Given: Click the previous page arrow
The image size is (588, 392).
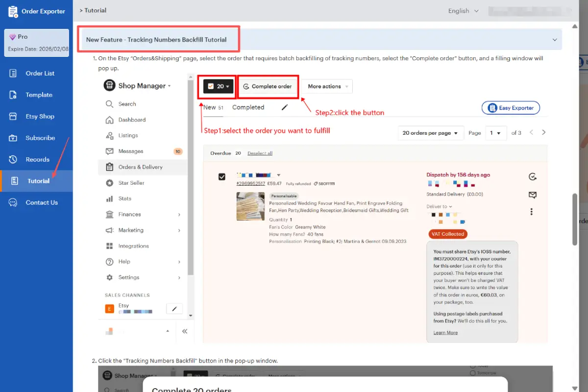Looking at the screenshot, I should click(532, 132).
